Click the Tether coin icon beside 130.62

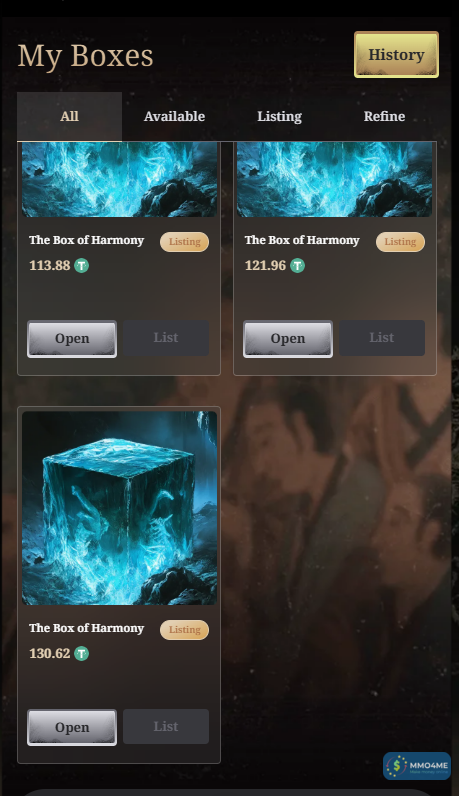(81, 653)
